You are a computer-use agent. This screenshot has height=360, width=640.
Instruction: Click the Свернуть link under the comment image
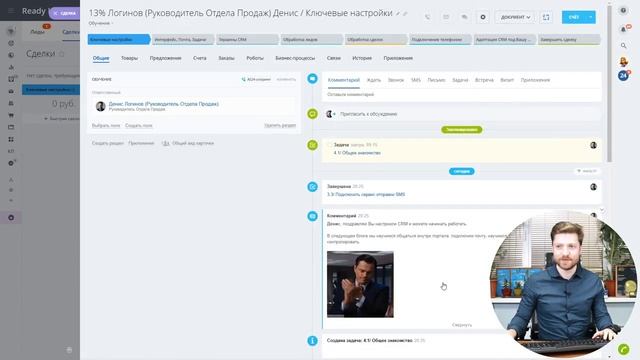pyautogui.click(x=462, y=325)
